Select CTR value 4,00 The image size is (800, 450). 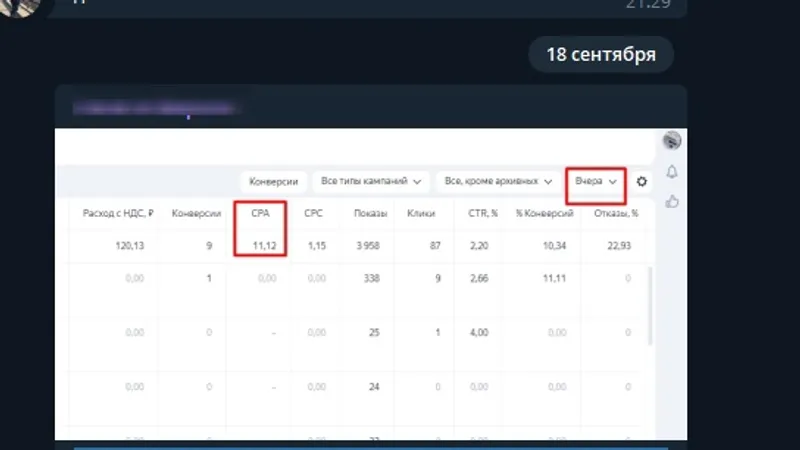[x=479, y=333]
